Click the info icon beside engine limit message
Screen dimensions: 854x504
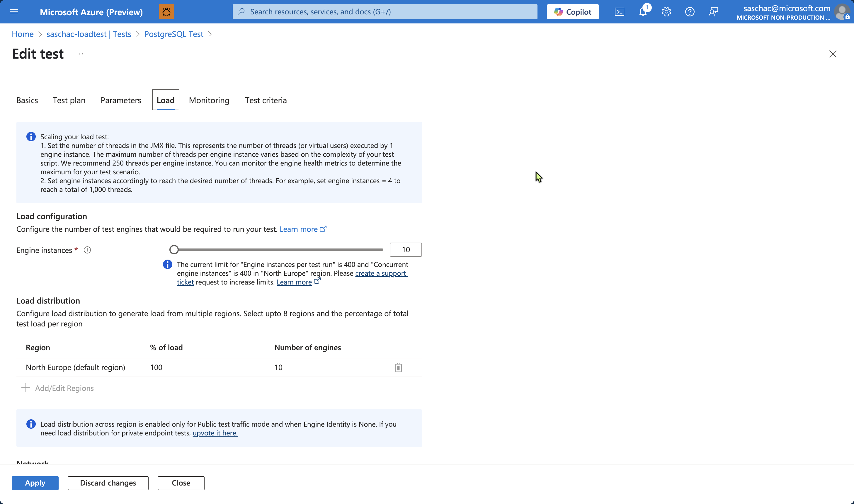[x=167, y=264]
